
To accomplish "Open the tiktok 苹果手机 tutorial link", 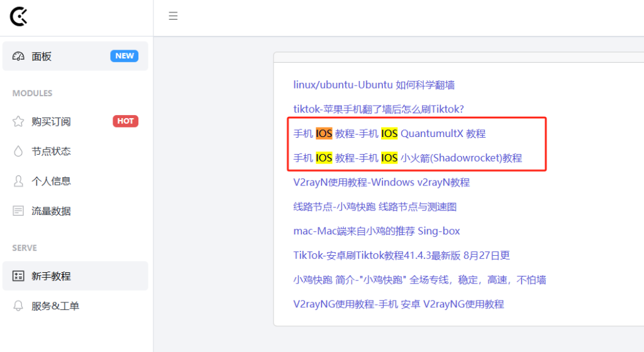I will point(378,109).
